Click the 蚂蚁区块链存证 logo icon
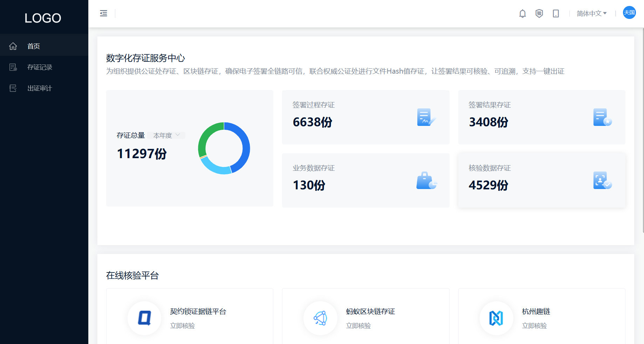 (x=320, y=318)
